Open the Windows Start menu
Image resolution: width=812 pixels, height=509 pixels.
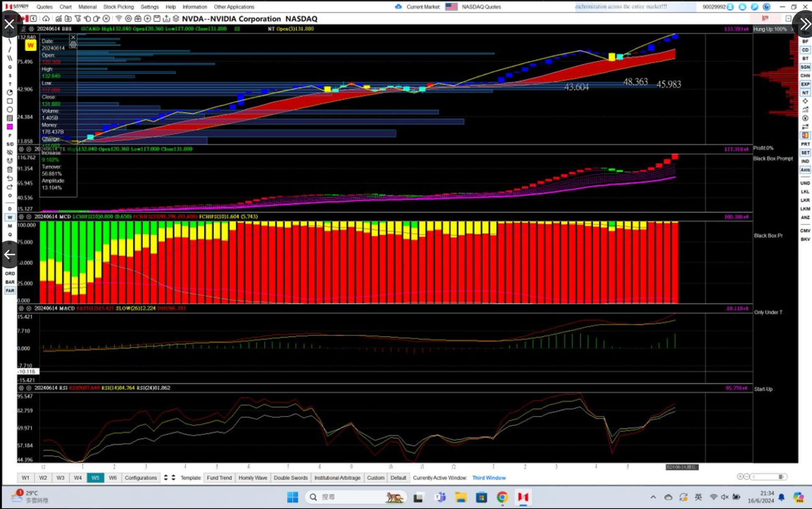(x=293, y=497)
